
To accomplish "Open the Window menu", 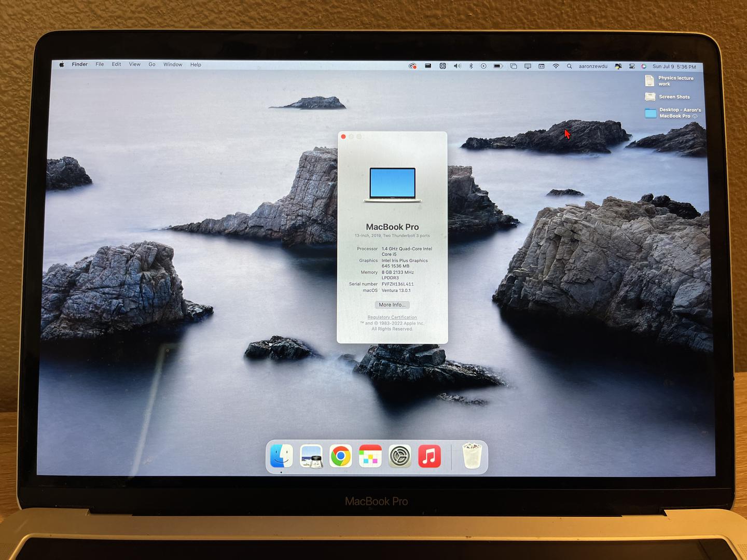I will pos(173,65).
